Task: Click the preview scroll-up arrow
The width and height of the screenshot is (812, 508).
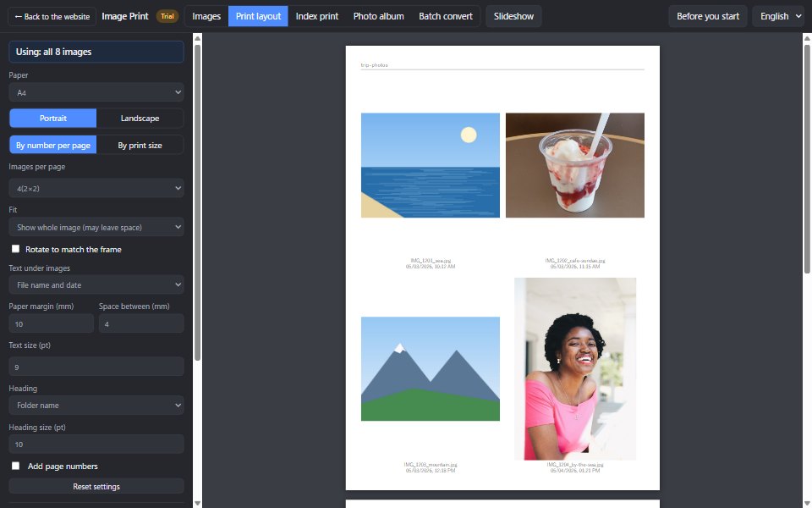Action: tap(807, 38)
